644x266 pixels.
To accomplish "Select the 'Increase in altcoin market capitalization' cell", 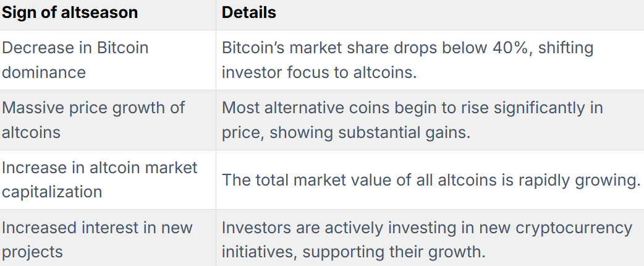I will click(108, 179).
